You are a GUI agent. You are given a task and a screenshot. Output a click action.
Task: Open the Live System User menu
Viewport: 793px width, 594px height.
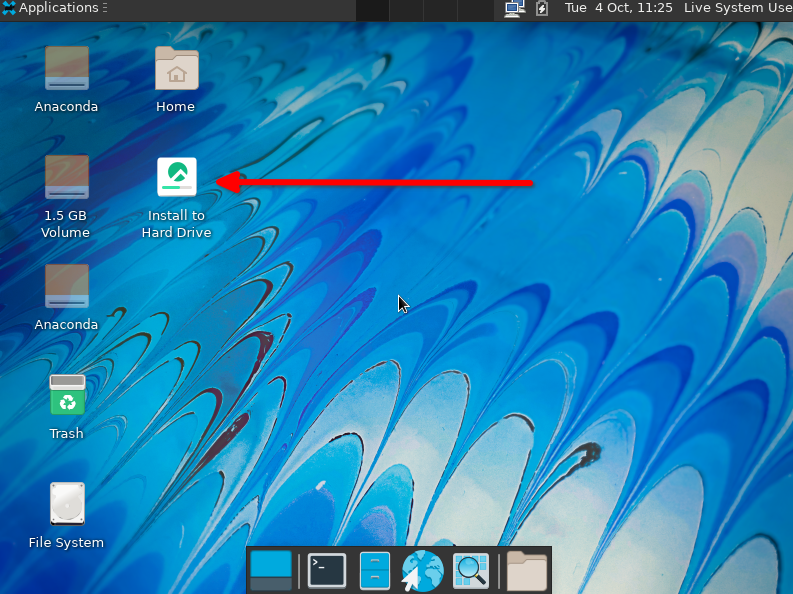(738, 8)
